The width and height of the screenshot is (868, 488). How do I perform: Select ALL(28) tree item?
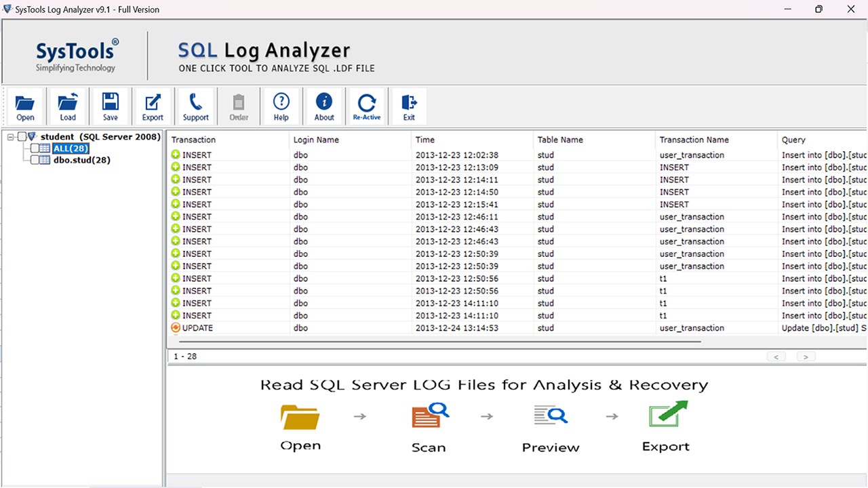(71, 148)
